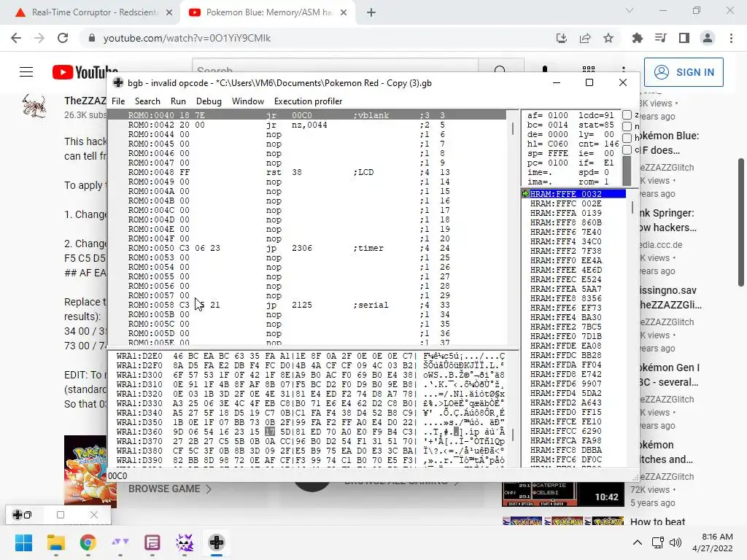Click memory row WRA1:D360
The image size is (747, 560).
pyautogui.click(x=311, y=432)
